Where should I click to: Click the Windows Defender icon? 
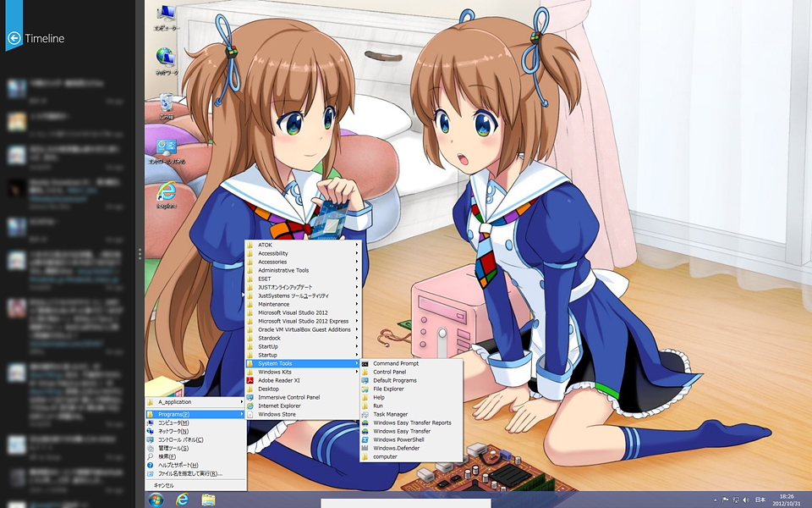[365, 448]
